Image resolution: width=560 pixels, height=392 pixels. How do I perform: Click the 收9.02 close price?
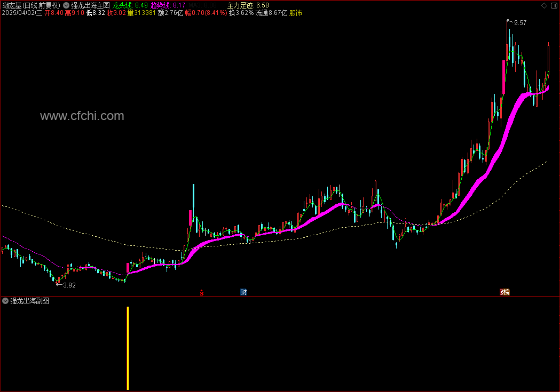point(116,13)
